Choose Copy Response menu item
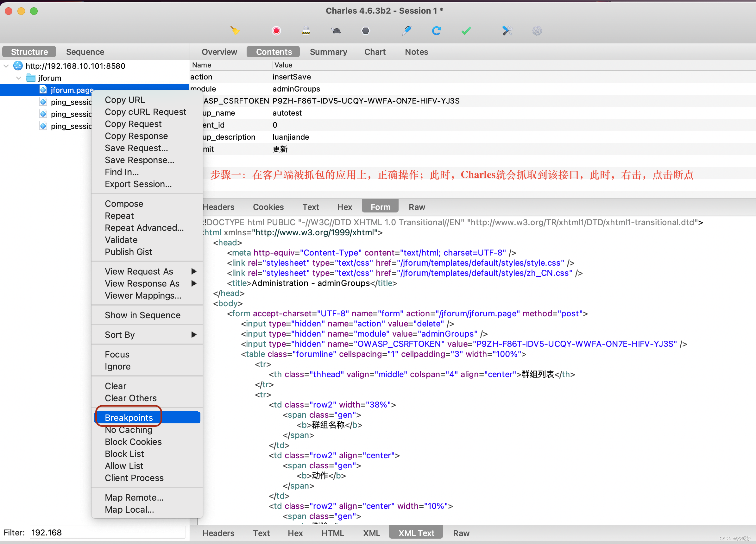 [147, 136]
